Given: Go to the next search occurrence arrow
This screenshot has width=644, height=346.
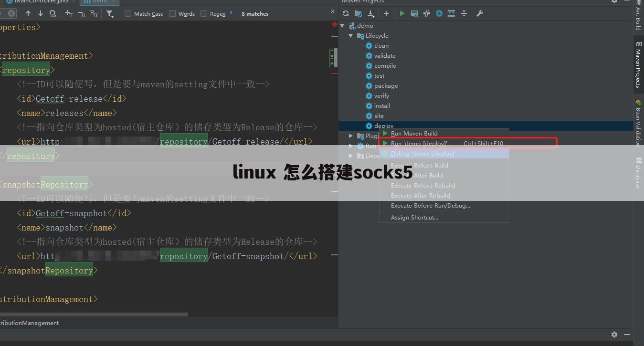Looking at the screenshot, I should pos(40,13).
